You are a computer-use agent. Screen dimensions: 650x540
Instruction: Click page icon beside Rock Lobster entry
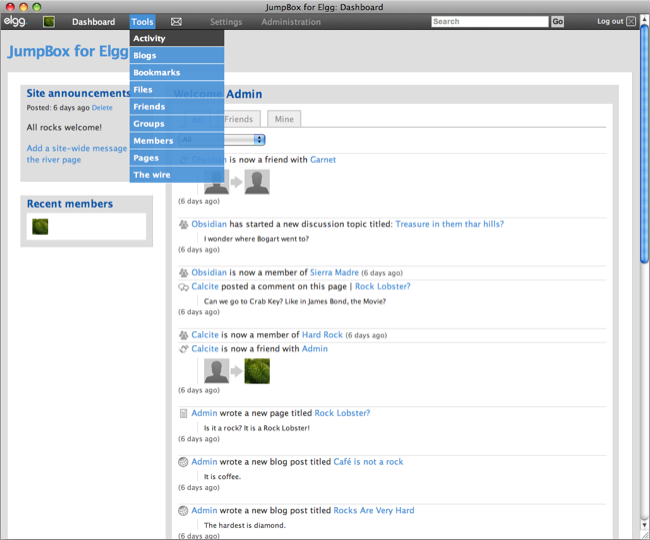click(183, 413)
